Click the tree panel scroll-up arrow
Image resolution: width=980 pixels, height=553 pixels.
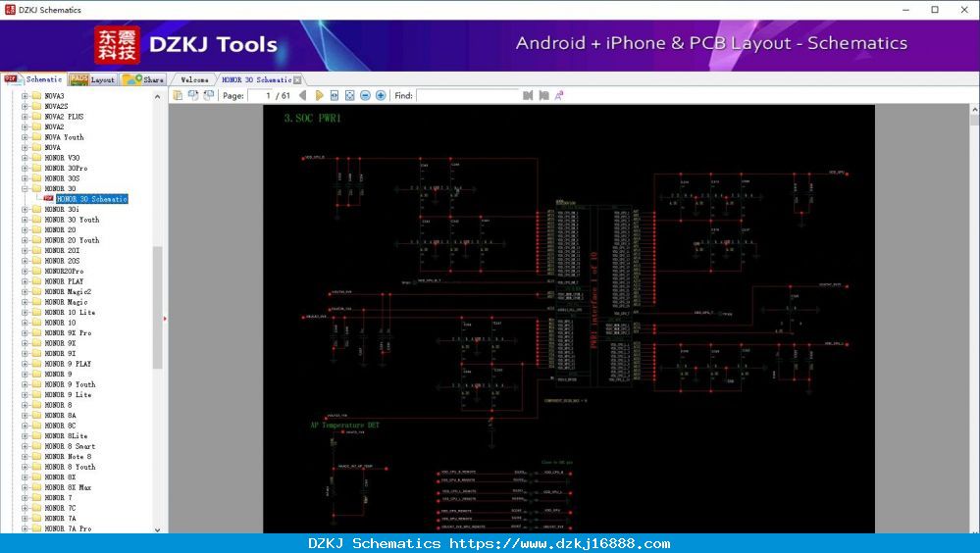pos(158,97)
